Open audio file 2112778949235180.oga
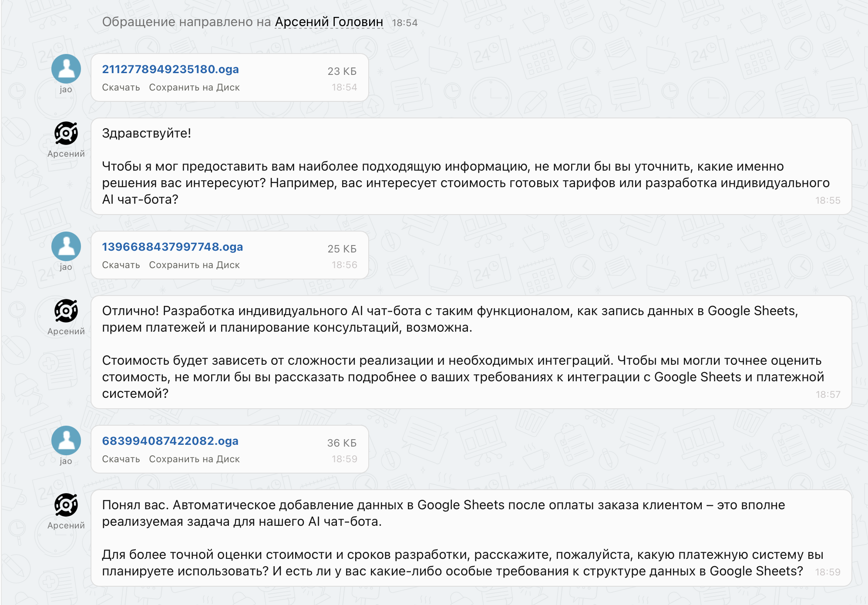The image size is (868, 605). [x=170, y=69]
